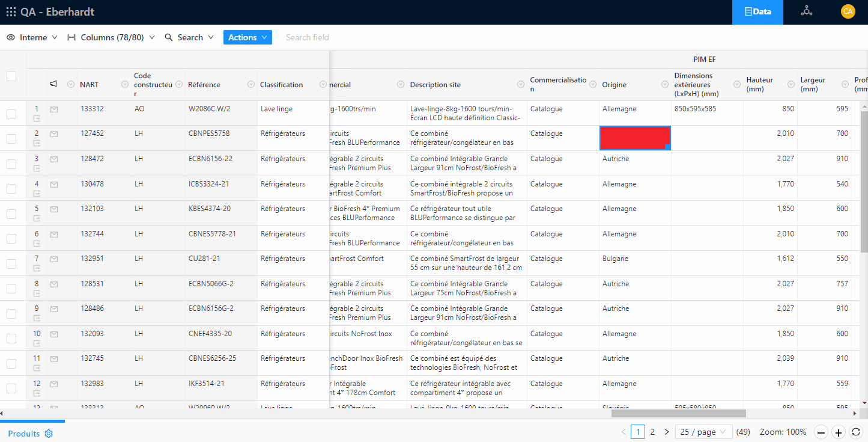
Task: Open the app launcher grid icon
Action: coord(11,11)
